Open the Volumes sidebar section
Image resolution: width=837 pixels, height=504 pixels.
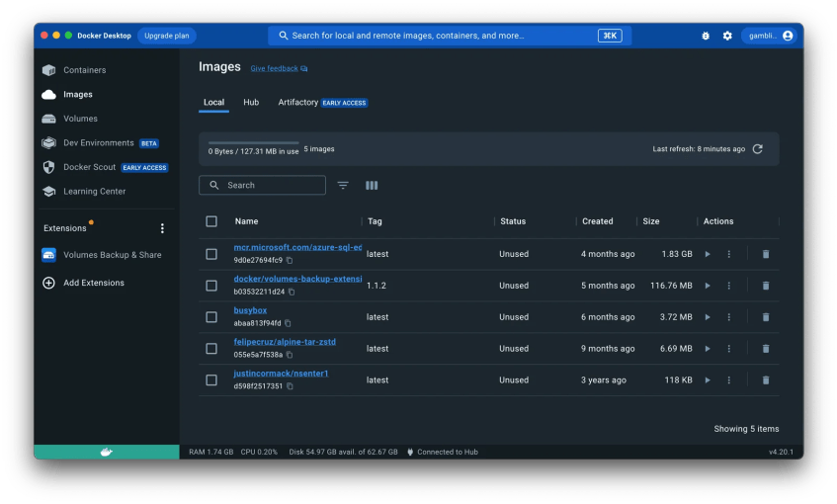(80, 119)
